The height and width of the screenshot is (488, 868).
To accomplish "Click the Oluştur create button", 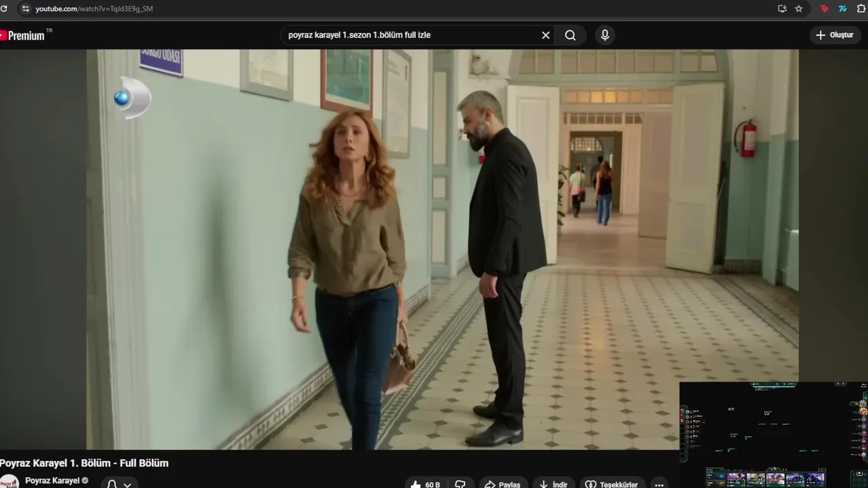I will [835, 35].
